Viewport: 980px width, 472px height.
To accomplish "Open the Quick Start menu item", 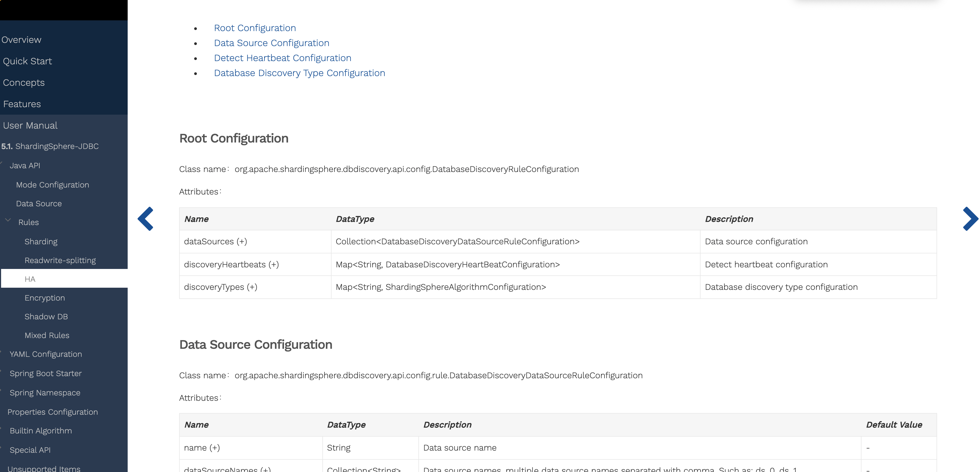I will pos(27,61).
